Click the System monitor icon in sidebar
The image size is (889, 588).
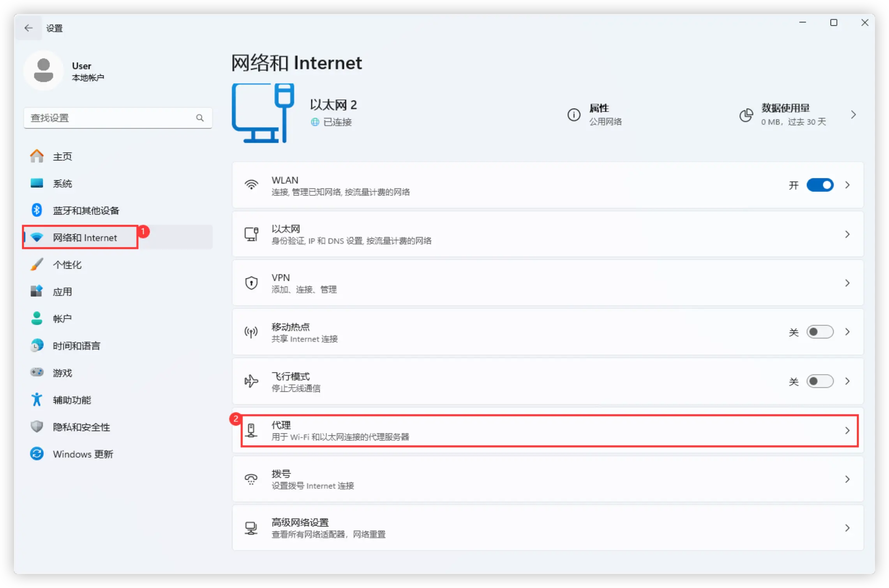[x=37, y=183]
